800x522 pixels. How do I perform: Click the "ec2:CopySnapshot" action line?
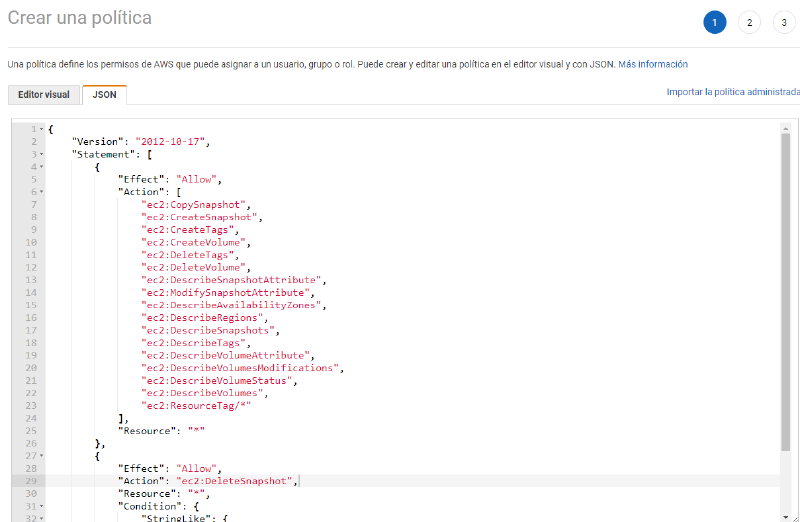(193, 205)
